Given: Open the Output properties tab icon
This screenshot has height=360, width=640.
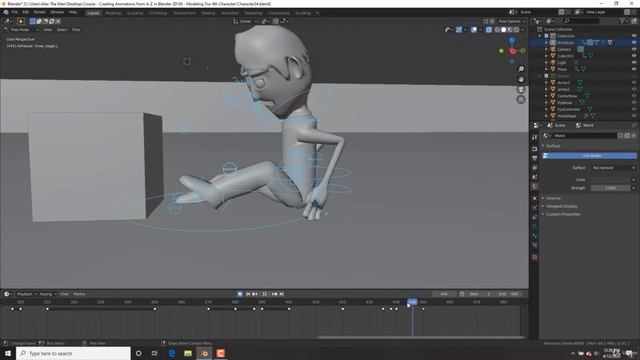Looking at the screenshot, I should click(x=535, y=158).
